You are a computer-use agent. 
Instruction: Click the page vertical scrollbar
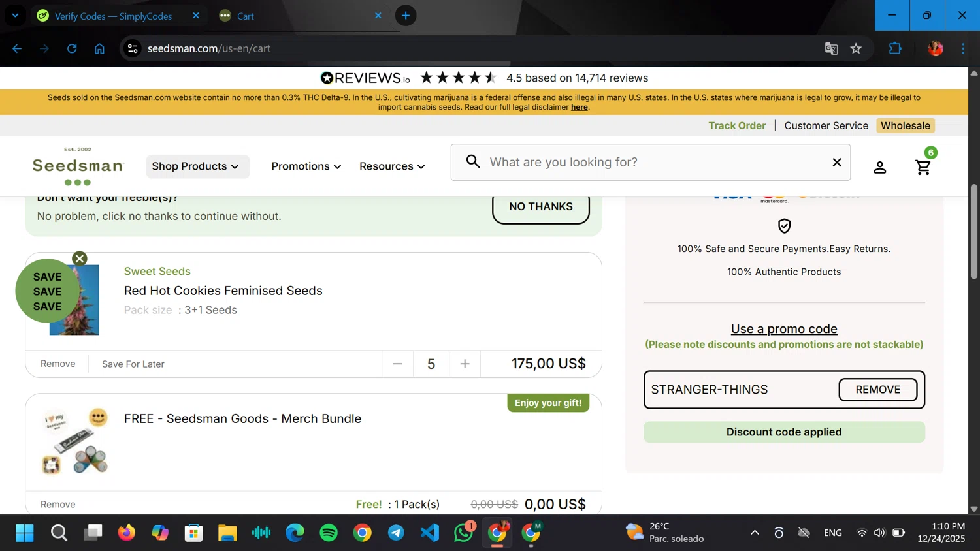(974, 232)
